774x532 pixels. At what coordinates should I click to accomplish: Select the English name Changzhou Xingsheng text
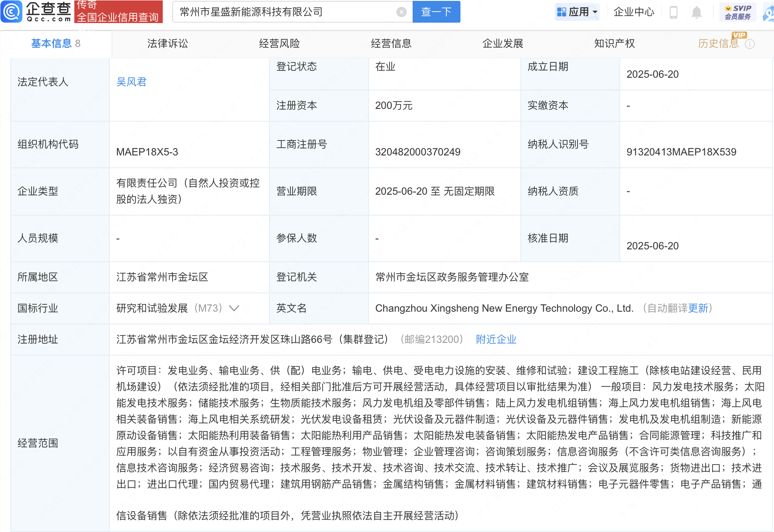504,308
